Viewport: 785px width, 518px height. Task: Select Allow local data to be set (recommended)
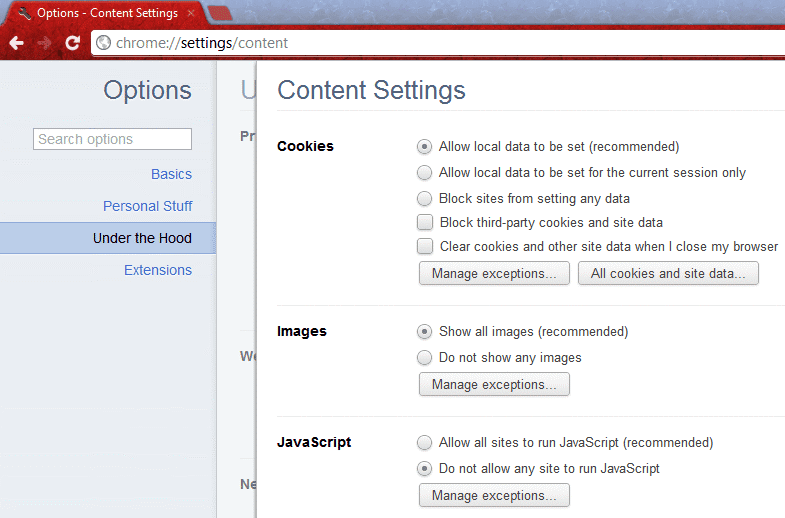[424, 146]
